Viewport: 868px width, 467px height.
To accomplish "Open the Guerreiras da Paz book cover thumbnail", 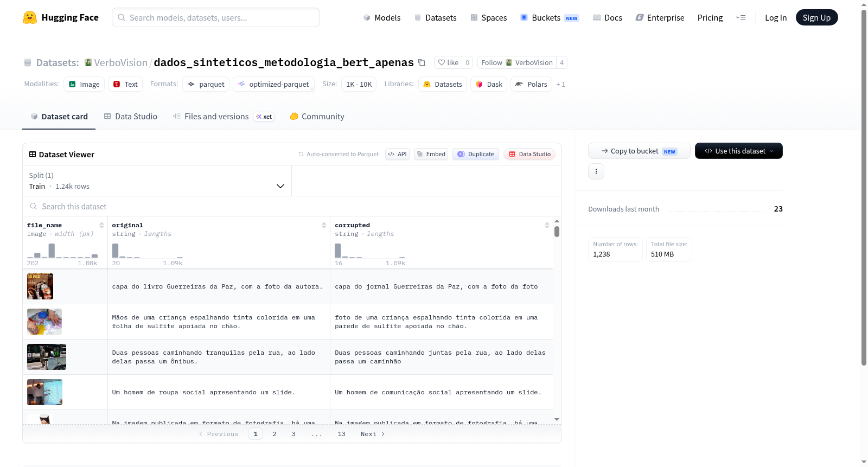I will coord(40,286).
